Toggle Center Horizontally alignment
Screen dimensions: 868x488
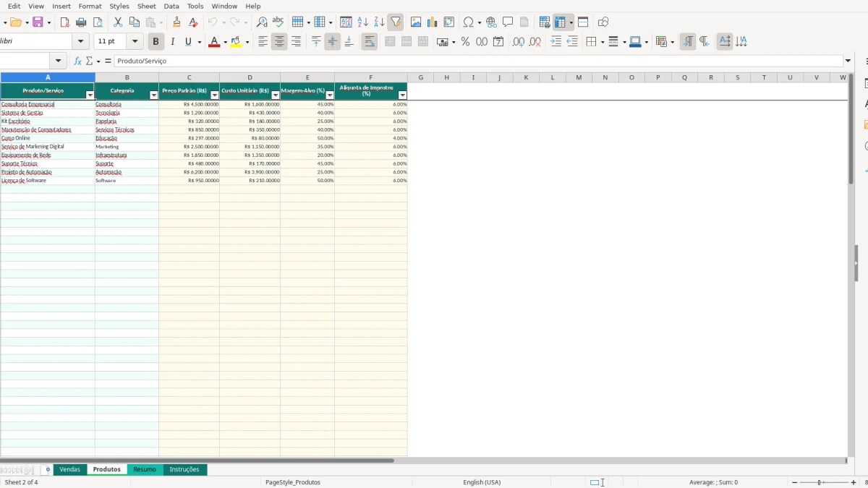279,42
